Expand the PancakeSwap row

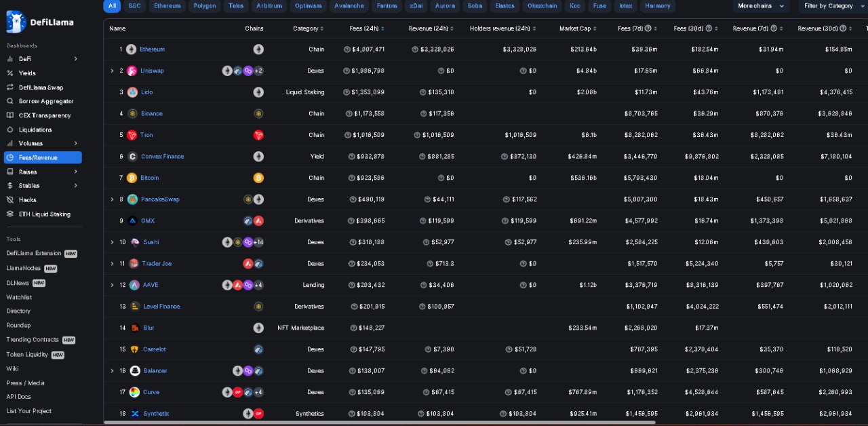point(112,199)
